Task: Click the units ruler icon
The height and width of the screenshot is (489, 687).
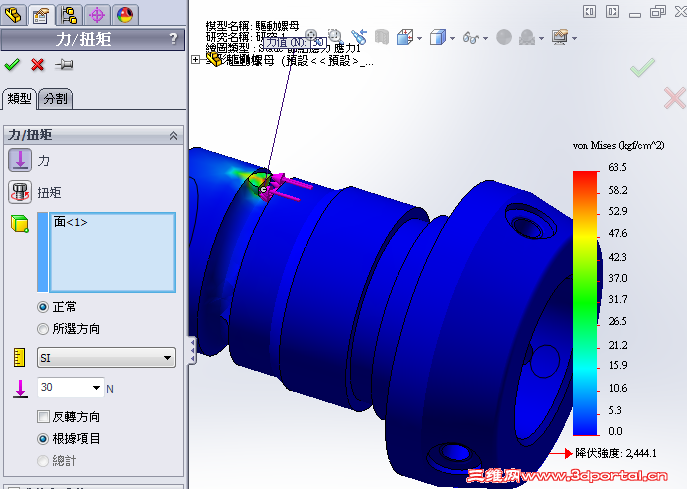Action: pos(19,358)
